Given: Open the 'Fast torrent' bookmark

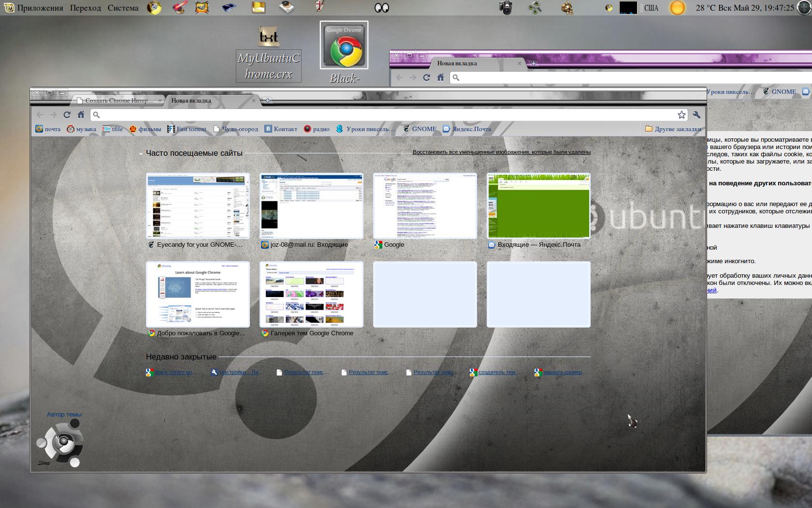Looking at the screenshot, I should (187, 129).
